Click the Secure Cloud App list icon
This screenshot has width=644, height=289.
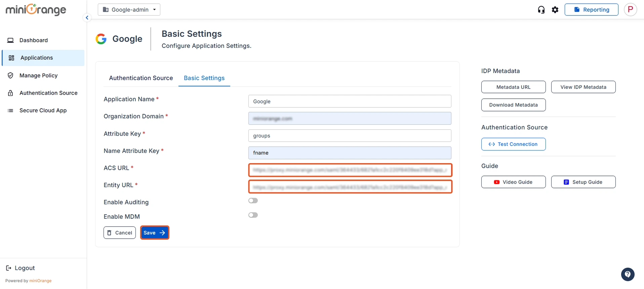click(10, 110)
